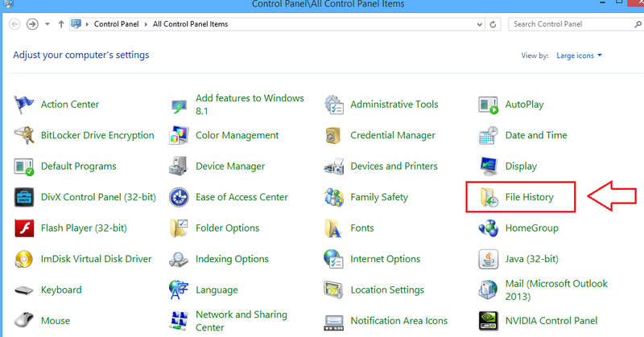644x337 pixels.
Task: Expand the arrow before Control Panel breadcrumb
Action: coord(87,24)
